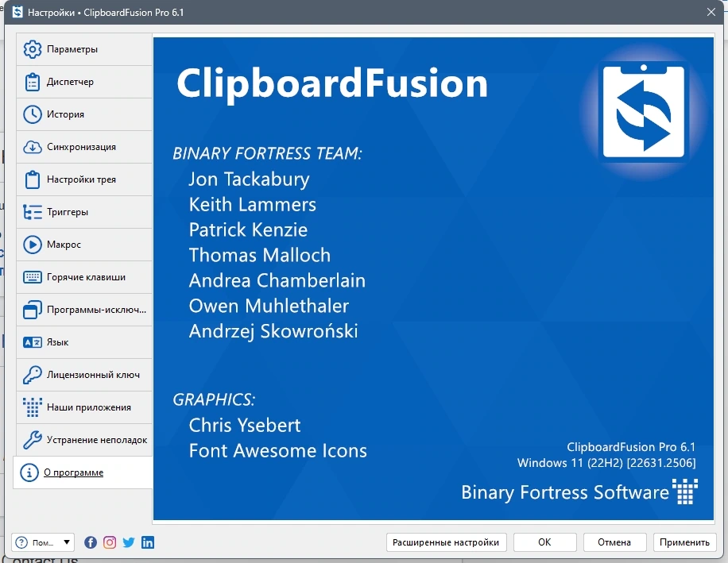Click the Binary Fortress grid logo

685,492
